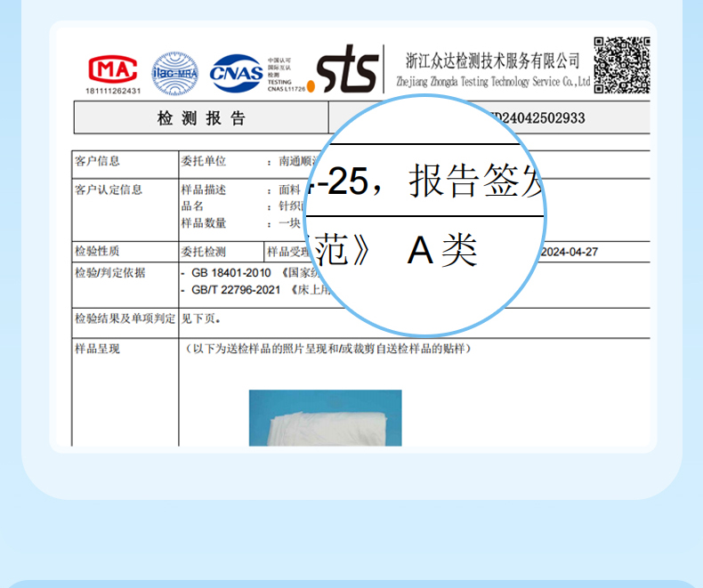Click the date '2024-04-27'
Viewport: 703px width, 588px height.
coord(570,252)
